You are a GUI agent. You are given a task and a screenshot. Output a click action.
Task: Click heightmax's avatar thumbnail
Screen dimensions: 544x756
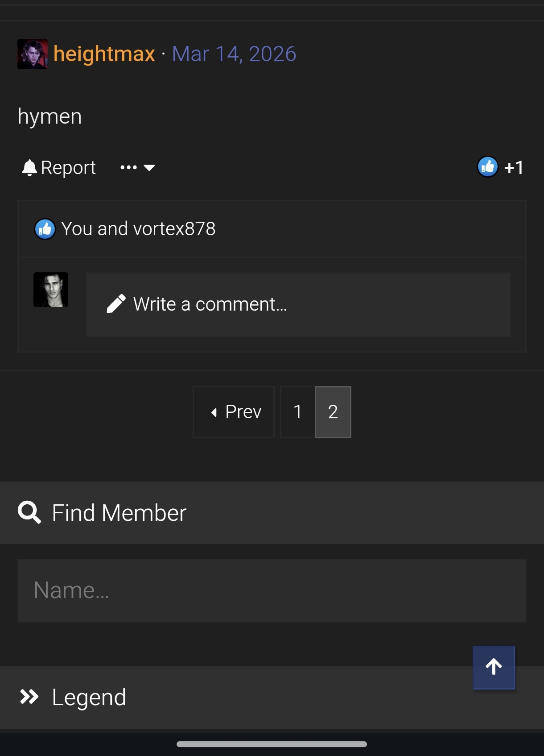[33, 54]
